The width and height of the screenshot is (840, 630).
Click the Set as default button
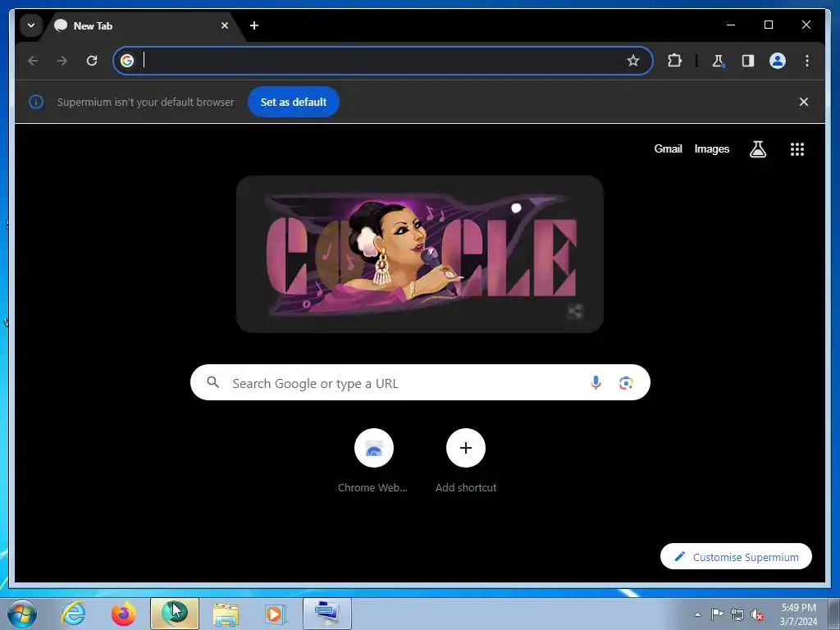click(294, 102)
